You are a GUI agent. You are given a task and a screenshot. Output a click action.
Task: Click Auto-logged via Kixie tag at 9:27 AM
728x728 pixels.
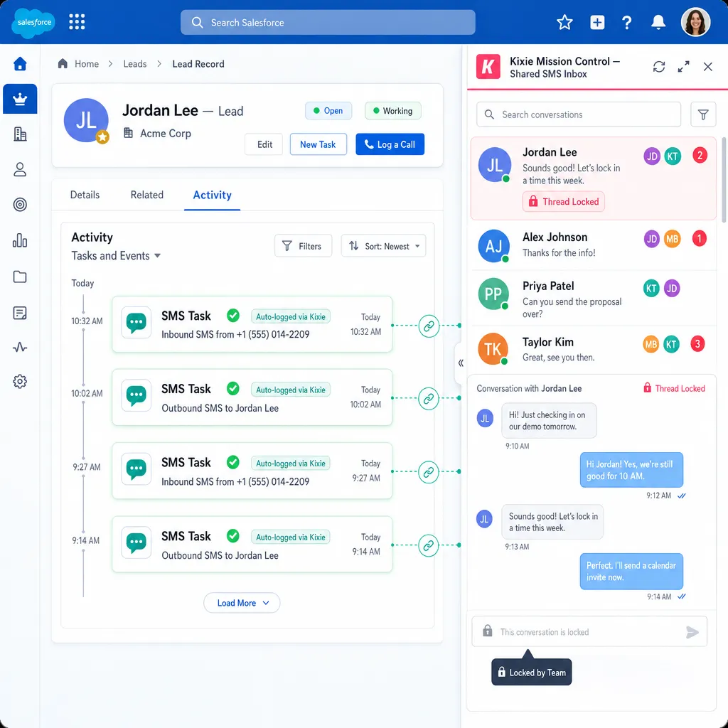[291, 464]
